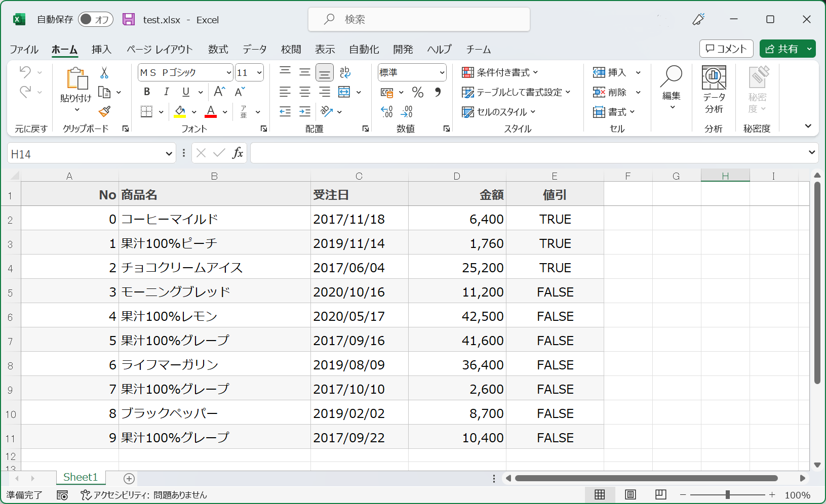Click the top vertical align icon
826x504 pixels.
coord(285,72)
